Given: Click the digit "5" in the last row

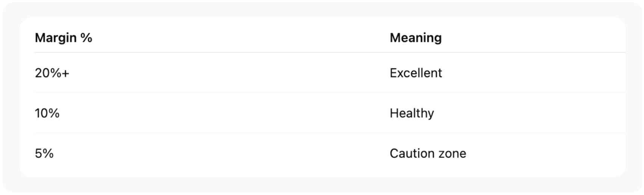Looking at the screenshot, I should 38,153.
